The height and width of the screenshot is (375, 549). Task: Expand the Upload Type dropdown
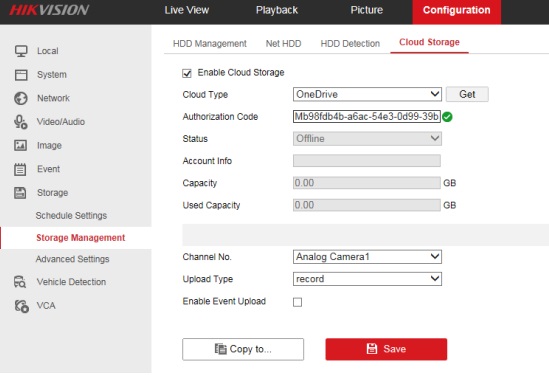367,279
